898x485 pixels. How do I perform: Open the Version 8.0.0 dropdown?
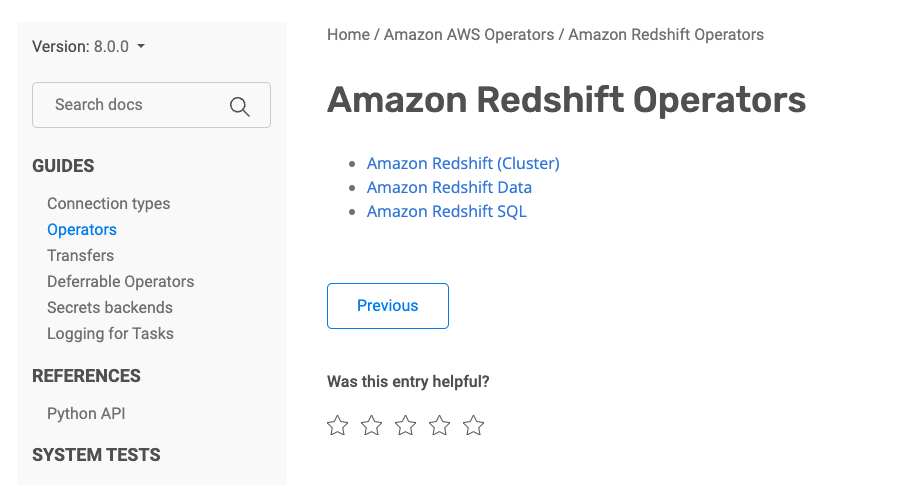click(88, 46)
